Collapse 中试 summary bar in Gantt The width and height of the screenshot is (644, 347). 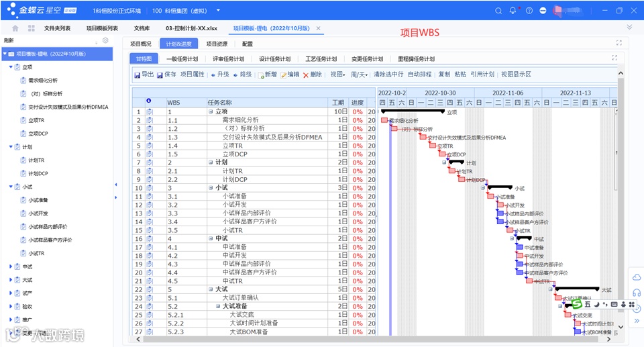(x=512, y=238)
